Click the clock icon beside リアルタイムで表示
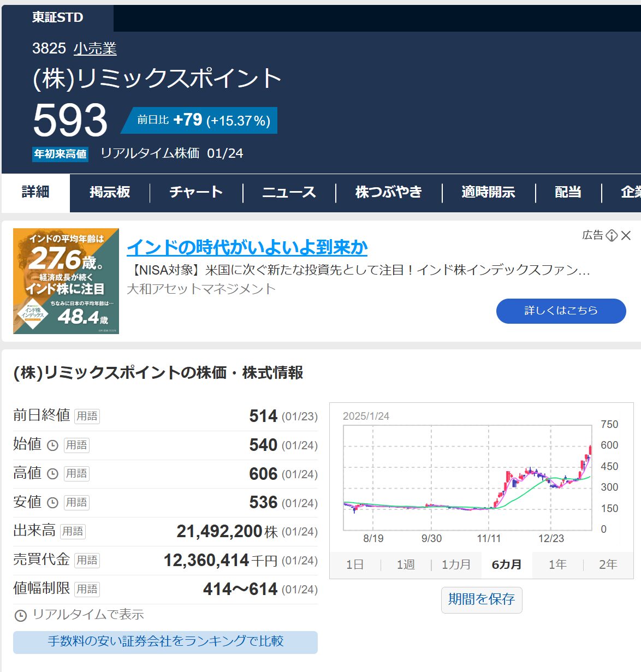Image resolution: width=641 pixels, height=672 pixels. (20, 616)
